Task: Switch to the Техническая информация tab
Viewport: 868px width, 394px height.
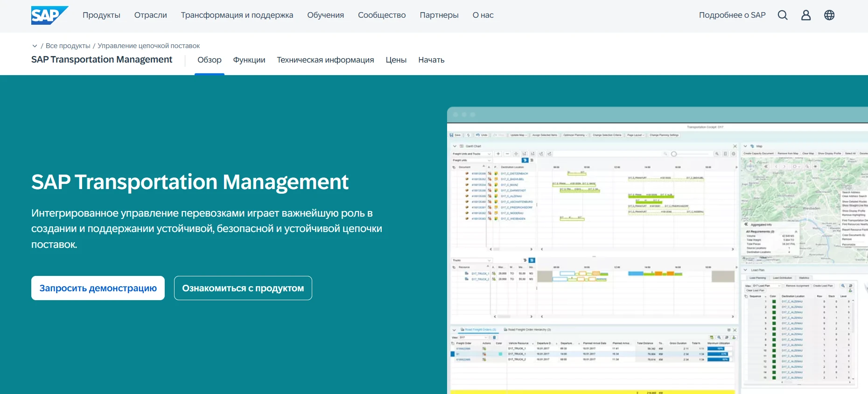Action: click(x=325, y=60)
